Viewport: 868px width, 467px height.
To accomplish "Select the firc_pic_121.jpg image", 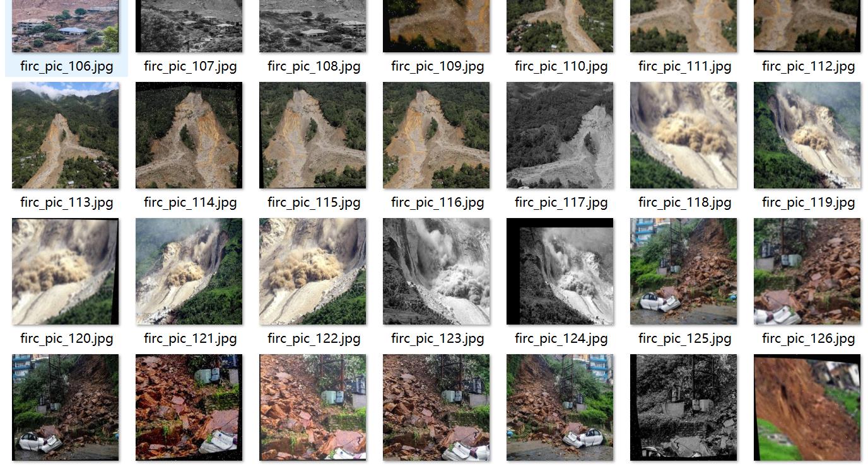I will tap(189, 272).
